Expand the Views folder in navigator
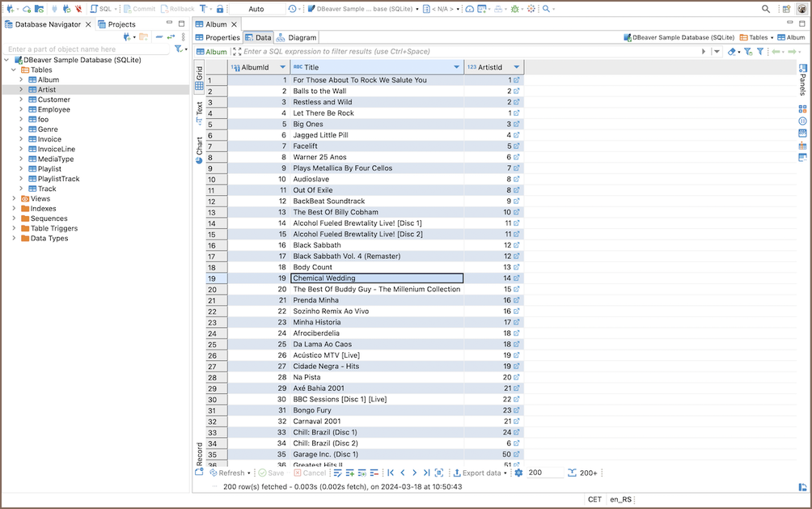 (x=14, y=198)
